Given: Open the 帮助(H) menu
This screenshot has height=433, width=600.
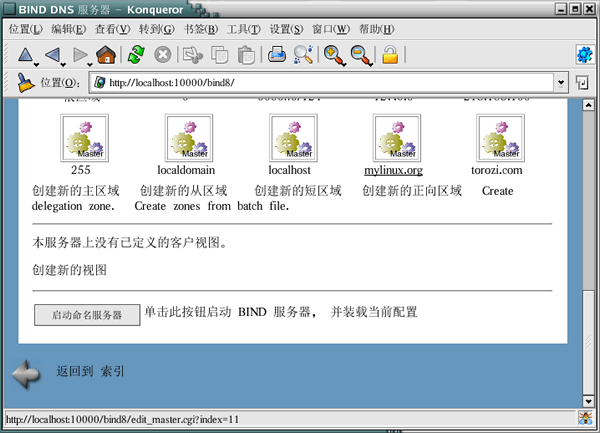Looking at the screenshot, I should (377, 29).
